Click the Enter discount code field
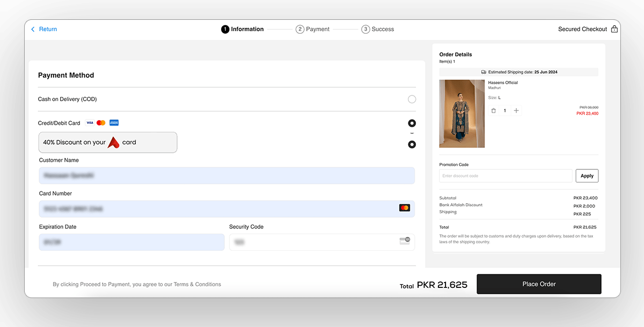This screenshot has width=644, height=327. (x=504, y=175)
